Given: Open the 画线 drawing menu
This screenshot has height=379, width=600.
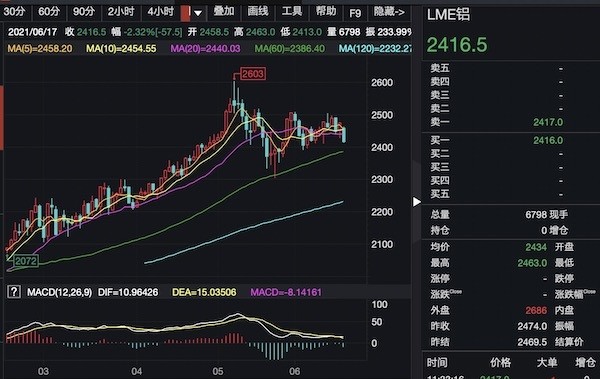Looking at the screenshot, I should 258,12.
